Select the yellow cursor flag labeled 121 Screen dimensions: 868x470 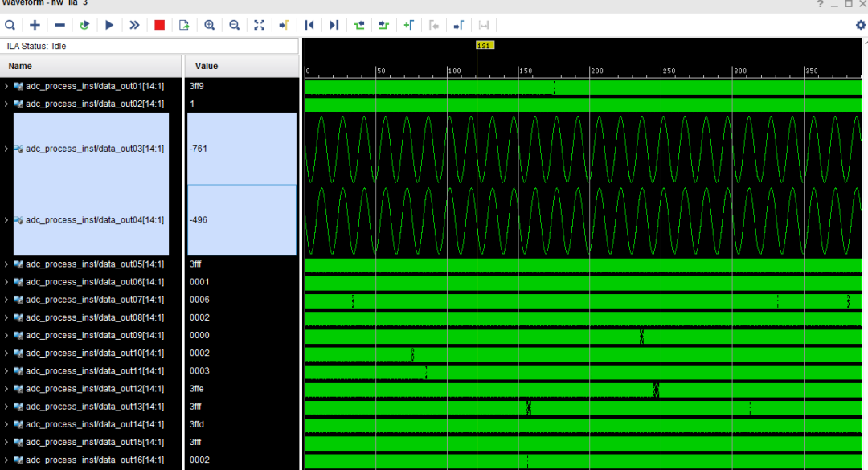[485, 46]
